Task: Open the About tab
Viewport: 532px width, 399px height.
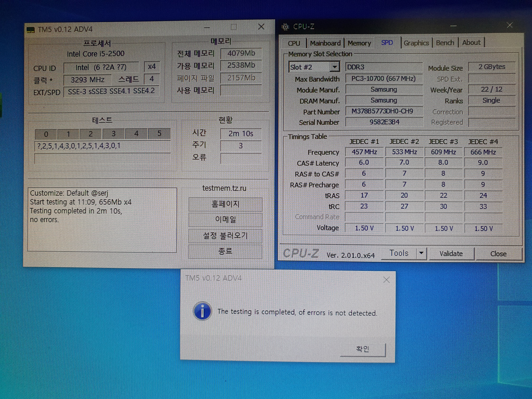Action: point(471,43)
